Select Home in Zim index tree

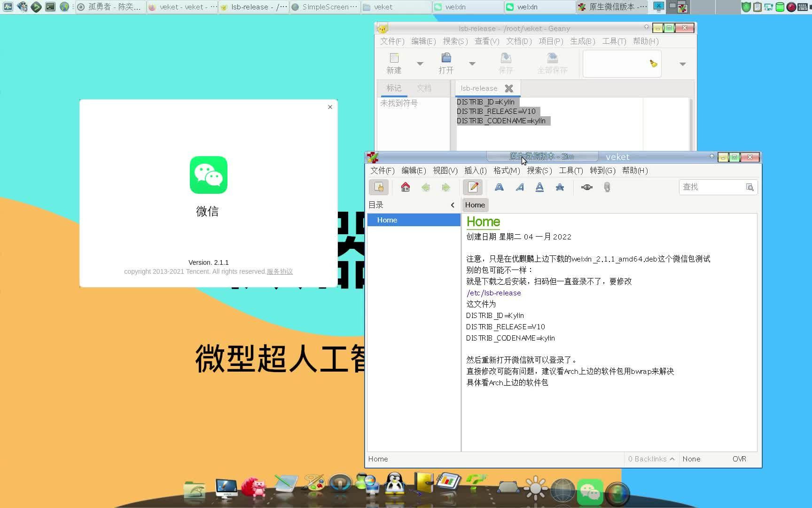point(414,220)
